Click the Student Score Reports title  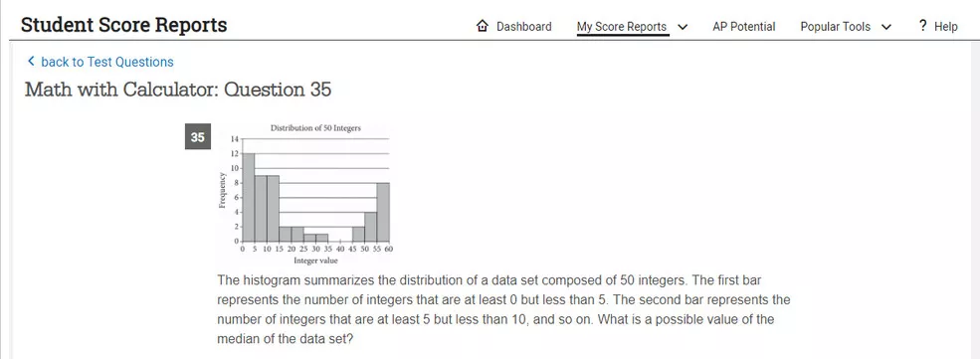(x=123, y=25)
